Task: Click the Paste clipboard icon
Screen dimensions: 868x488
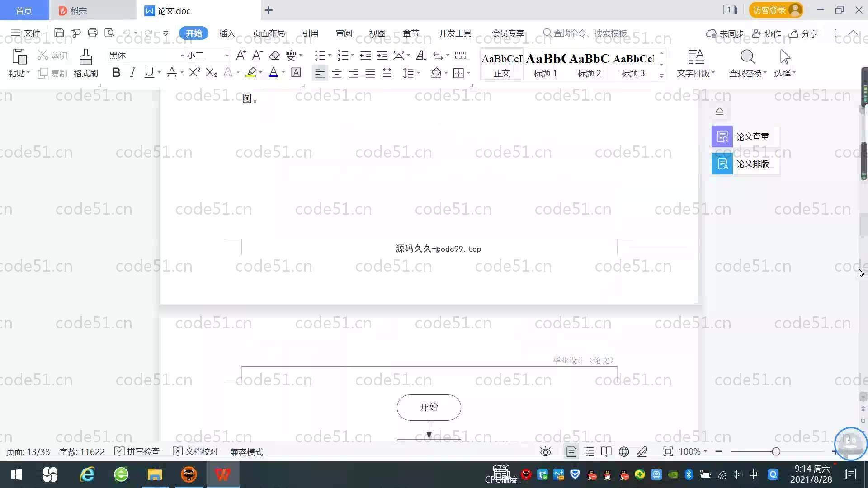Action: (x=19, y=57)
